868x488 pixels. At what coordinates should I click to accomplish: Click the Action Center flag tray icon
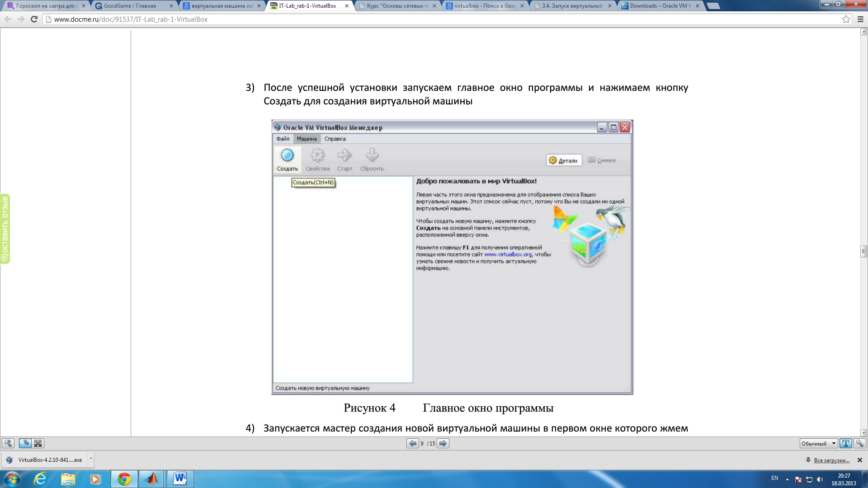[x=798, y=479]
